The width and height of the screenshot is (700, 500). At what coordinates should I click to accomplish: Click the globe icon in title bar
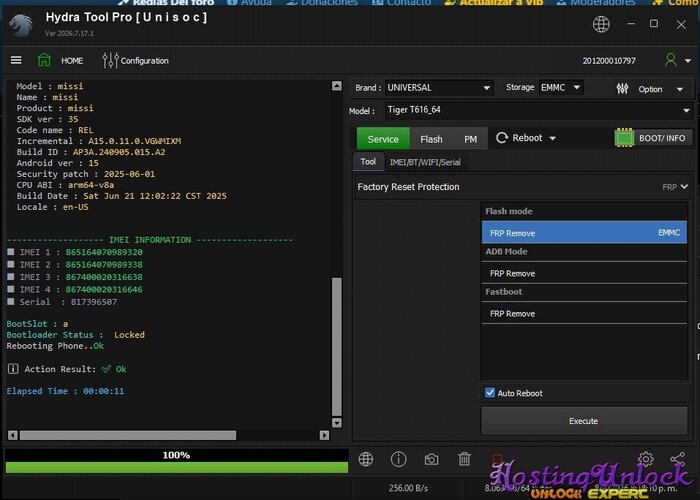pyautogui.click(x=601, y=24)
